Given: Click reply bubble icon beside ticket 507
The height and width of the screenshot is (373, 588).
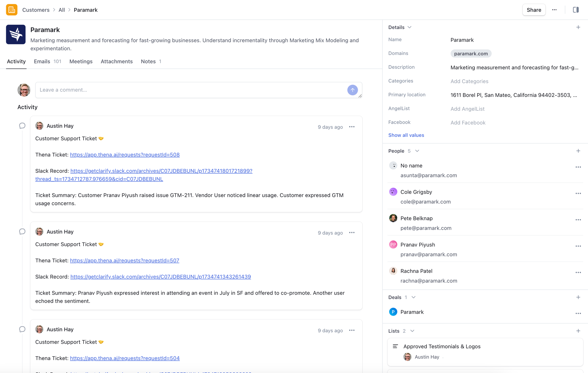Looking at the screenshot, I should coord(22,232).
